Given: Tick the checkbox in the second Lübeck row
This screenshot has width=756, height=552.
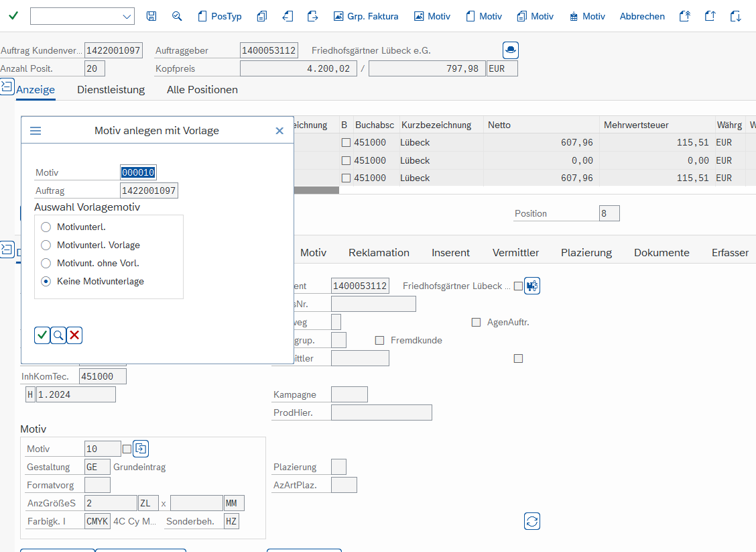Looking at the screenshot, I should coord(346,161).
